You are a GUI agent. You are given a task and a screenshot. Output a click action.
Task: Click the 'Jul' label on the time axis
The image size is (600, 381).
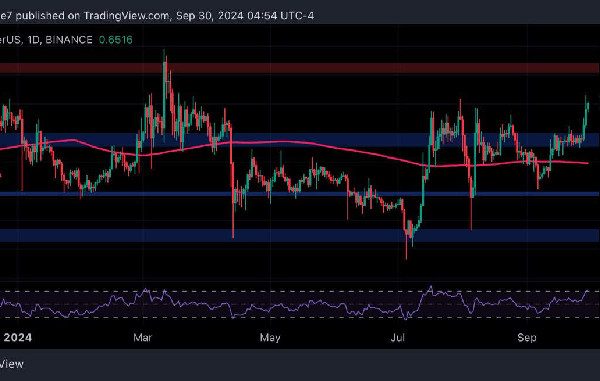(x=398, y=337)
